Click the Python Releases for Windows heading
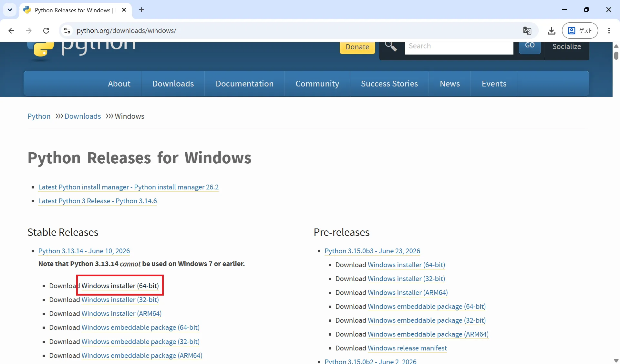The height and width of the screenshot is (364, 620). pyautogui.click(x=139, y=158)
